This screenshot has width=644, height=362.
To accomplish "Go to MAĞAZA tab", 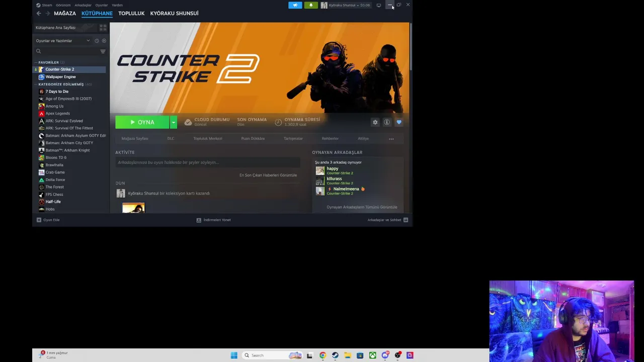I will [65, 14].
